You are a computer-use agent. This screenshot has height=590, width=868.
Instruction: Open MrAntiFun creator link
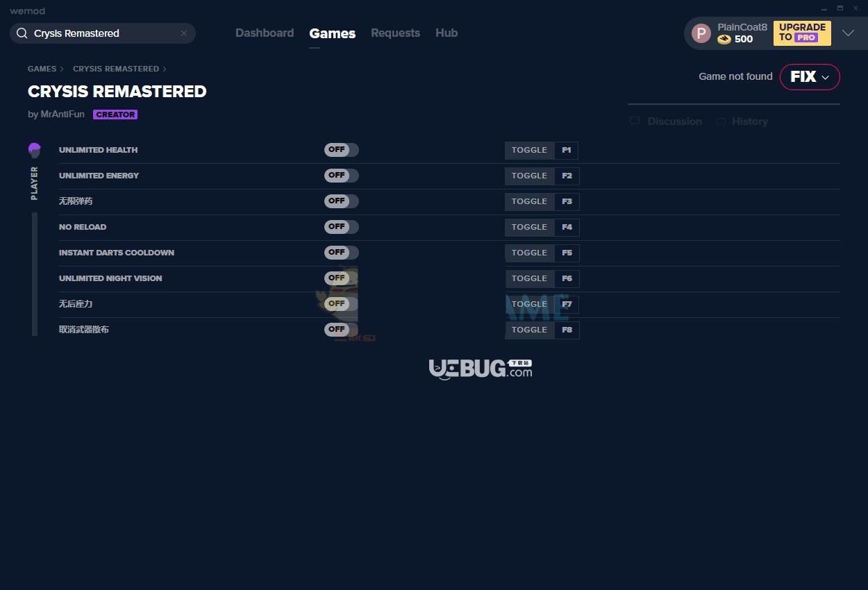tap(62, 115)
